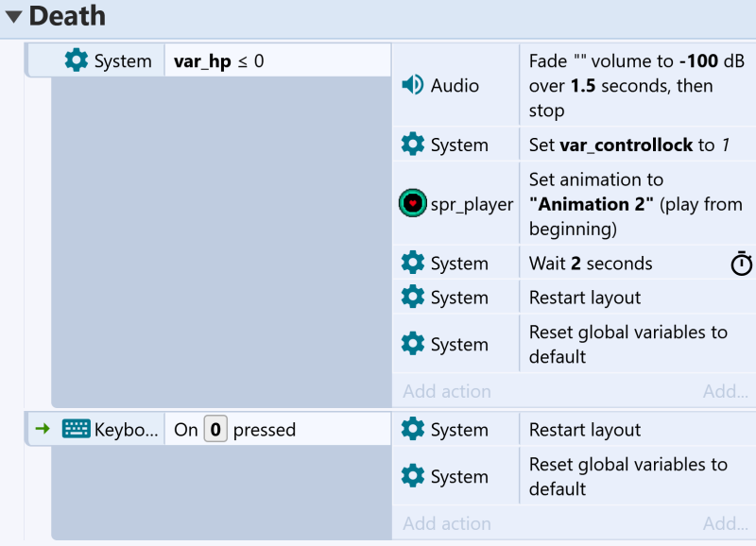
Task: Click Add... link in keyboard event
Action: [725, 523]
